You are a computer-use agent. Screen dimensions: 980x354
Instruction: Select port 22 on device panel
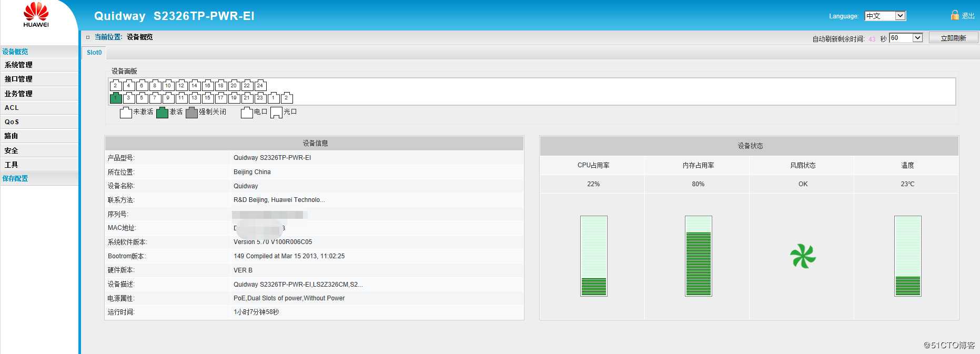click(x=247, y=85)
